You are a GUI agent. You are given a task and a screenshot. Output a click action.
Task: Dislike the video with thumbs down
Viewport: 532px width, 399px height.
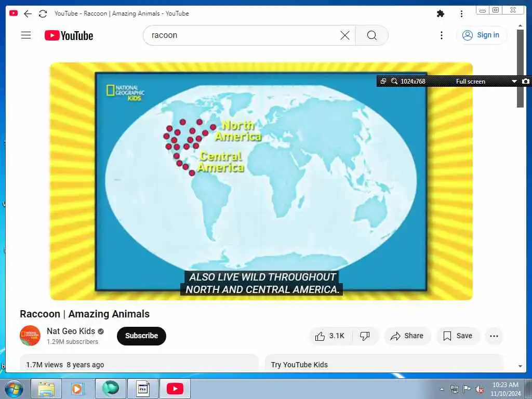coord(365,336)
